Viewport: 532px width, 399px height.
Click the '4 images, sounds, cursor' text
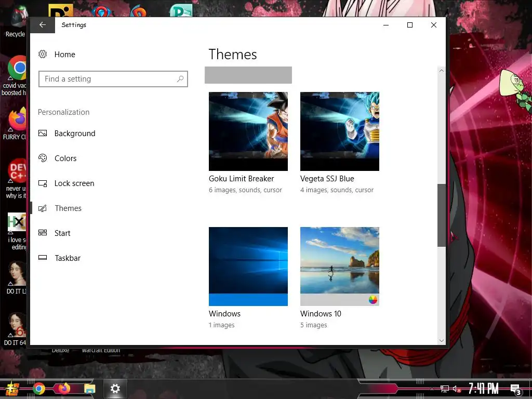click(337, 190)
